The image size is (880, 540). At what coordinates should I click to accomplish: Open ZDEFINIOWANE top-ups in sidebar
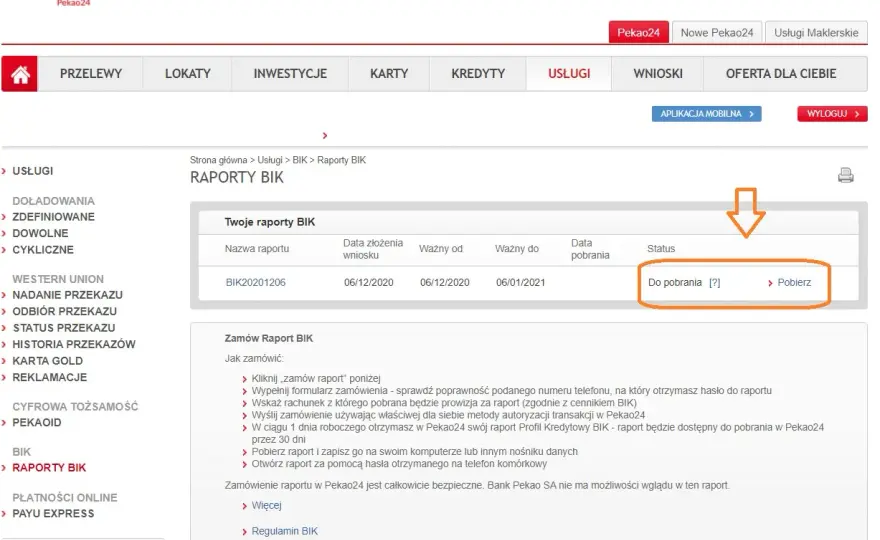coord(53,217)
